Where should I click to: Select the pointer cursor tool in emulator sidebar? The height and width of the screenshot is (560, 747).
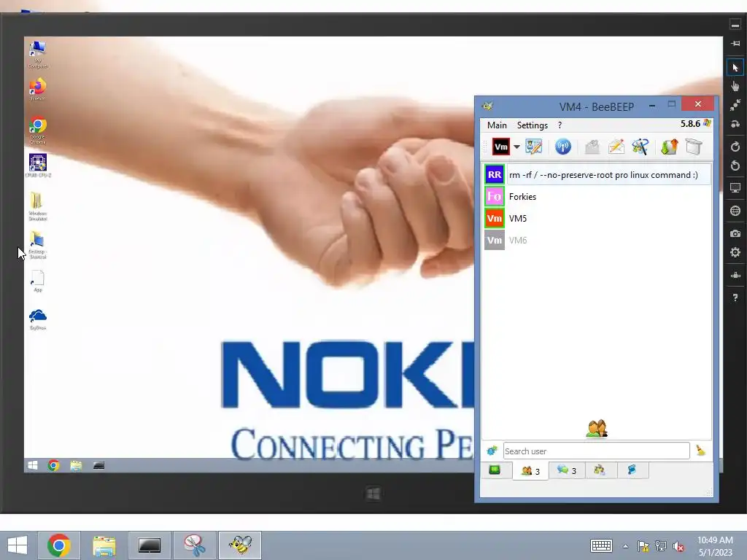point(735,68)
